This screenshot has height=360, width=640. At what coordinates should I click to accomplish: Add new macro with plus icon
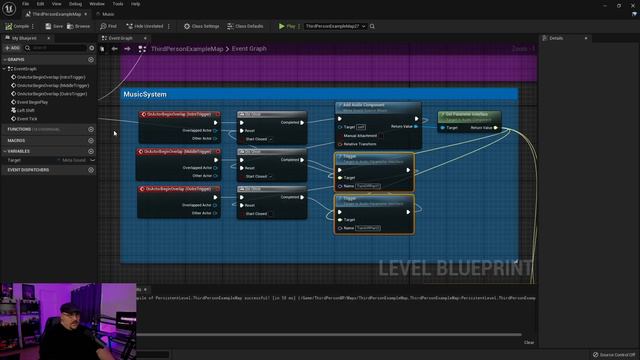tap(91, 140)
